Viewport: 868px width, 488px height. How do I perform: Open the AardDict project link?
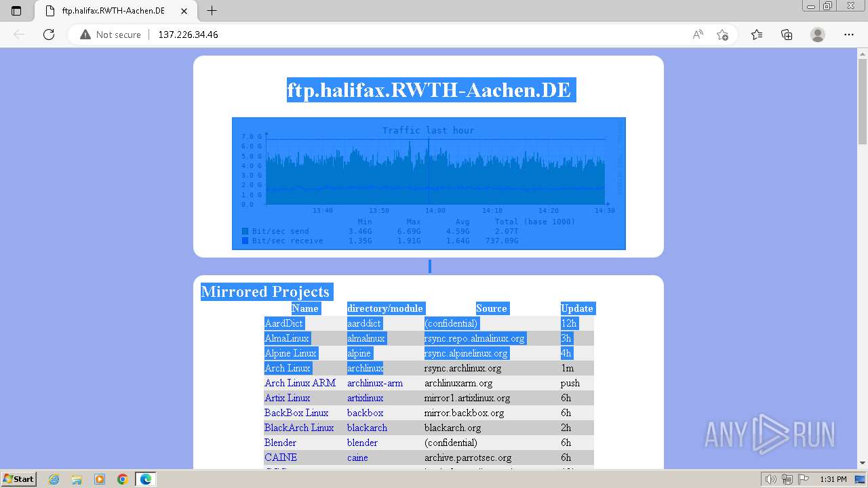pyautogui.click(x=284, y=323)
